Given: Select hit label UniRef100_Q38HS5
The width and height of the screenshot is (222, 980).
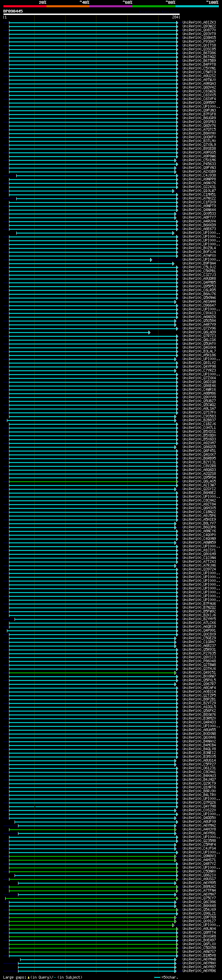Looking at the screenshot, I should [199, 38].
